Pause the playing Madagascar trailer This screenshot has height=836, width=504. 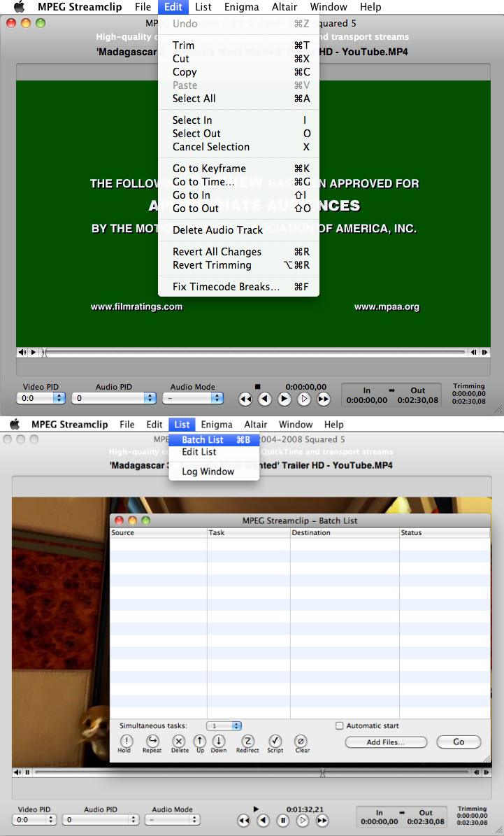coord(283,820)
